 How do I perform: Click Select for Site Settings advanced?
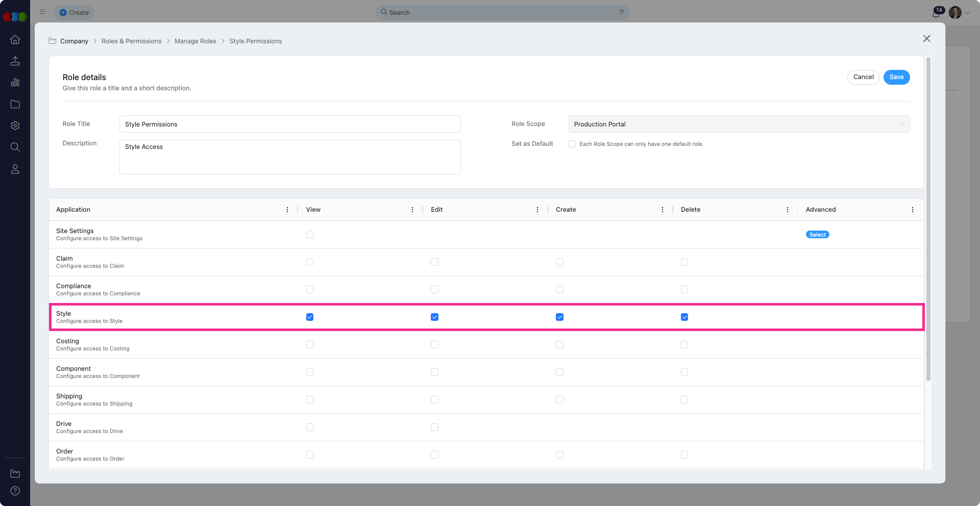817,235
